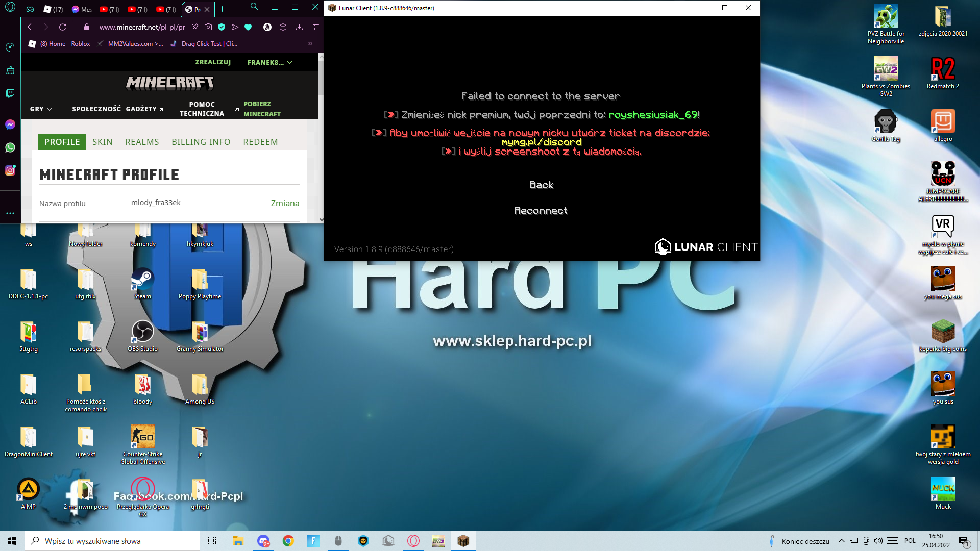The height and width of the screenshot is (551, 980).
Task: Open WhatsApp from the Opera sidebar
Action: click(10, 148)
